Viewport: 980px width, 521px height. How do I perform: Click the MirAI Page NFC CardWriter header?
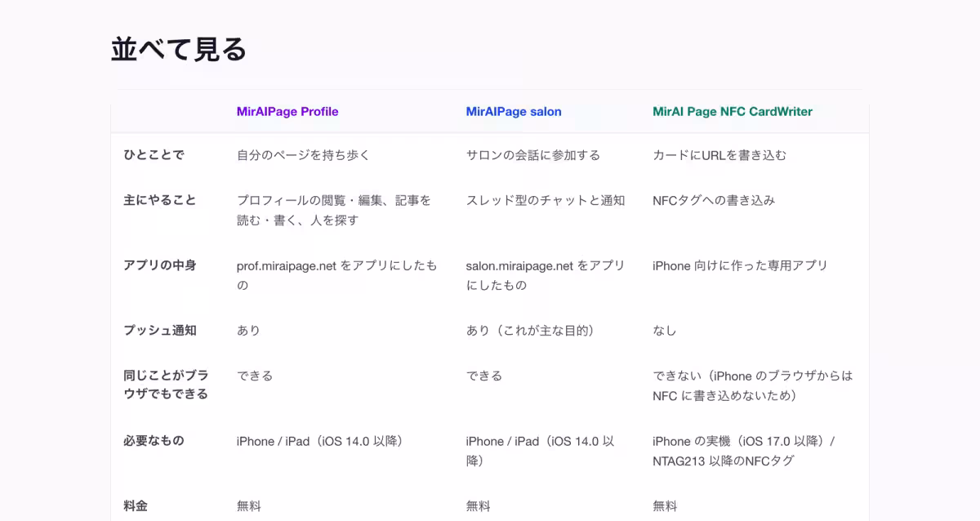[733, 112]
